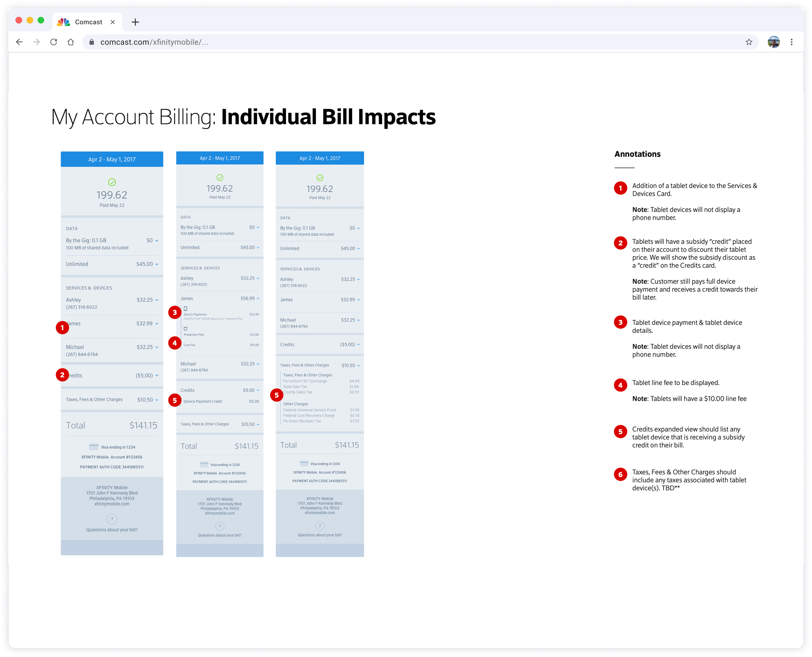Visit xfinitymobile.com link in the right bill card
The image size is (812, 657).
(320, 513)
